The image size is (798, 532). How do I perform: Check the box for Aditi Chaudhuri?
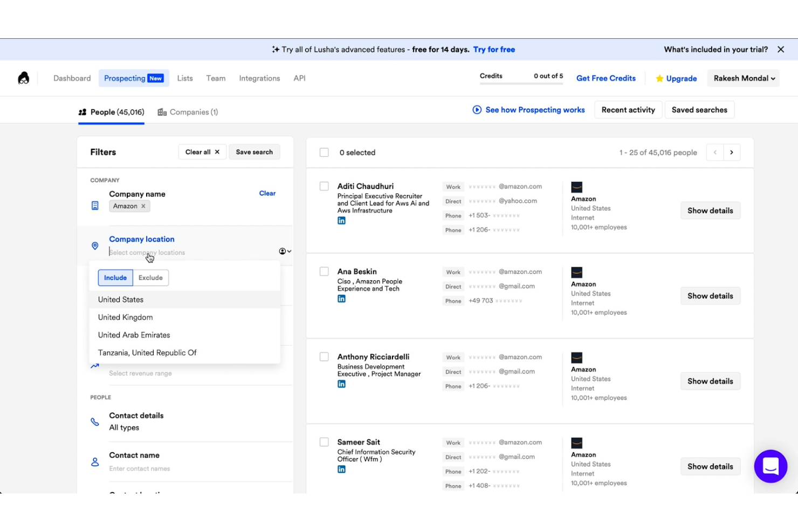pyautogui.click(x=324, y=186)
